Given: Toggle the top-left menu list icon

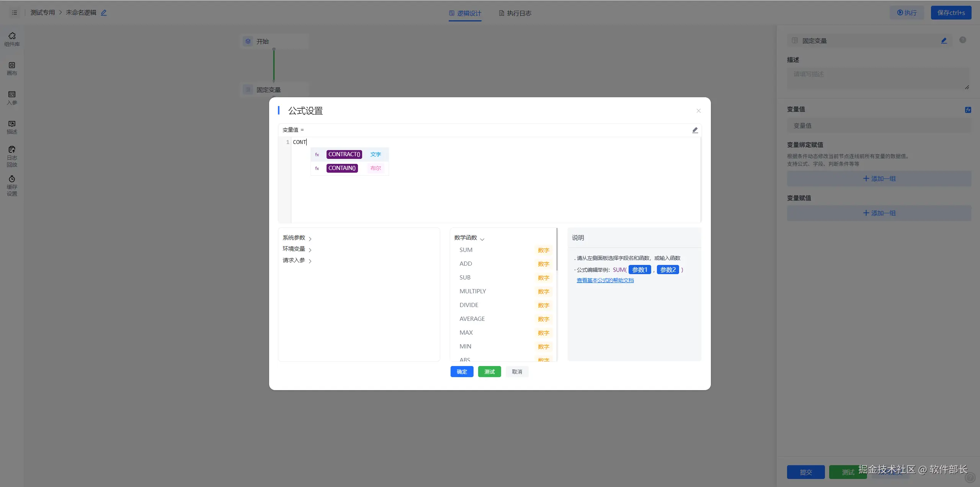Looking at the screenshot, I should 15,13.
